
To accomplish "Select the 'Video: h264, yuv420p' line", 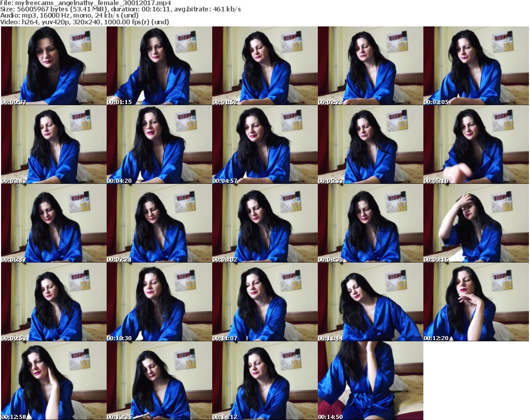I will point(84,22).
